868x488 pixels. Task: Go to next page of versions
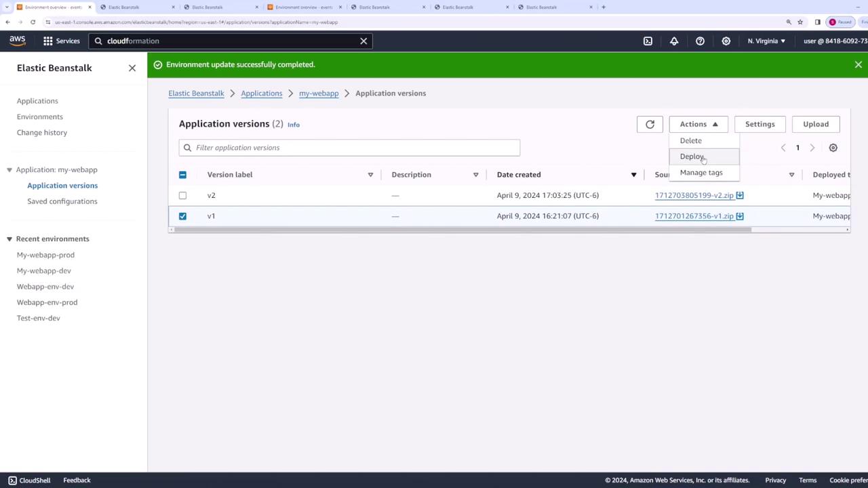click(x=812, y=148)
